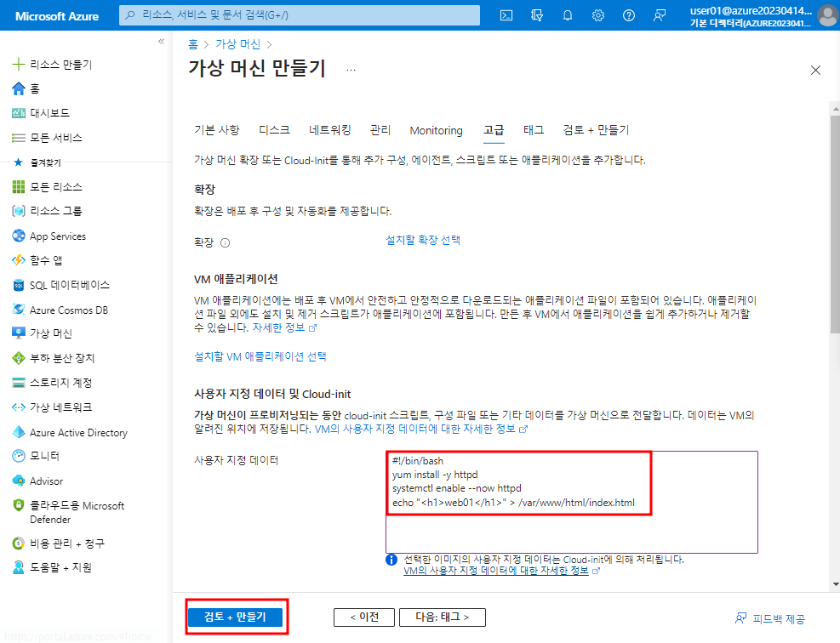Image resolution: width=840 pixels, height=643 pixels.
Task: Click the 도움말 + 지원 person icon
Action: click(x=19, y=567)
